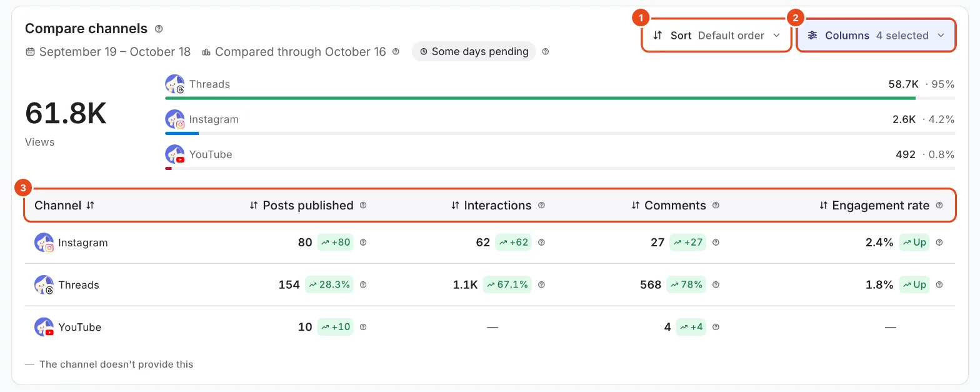Click Threads 568 comments value
The image size is (980, 392).
651,285
